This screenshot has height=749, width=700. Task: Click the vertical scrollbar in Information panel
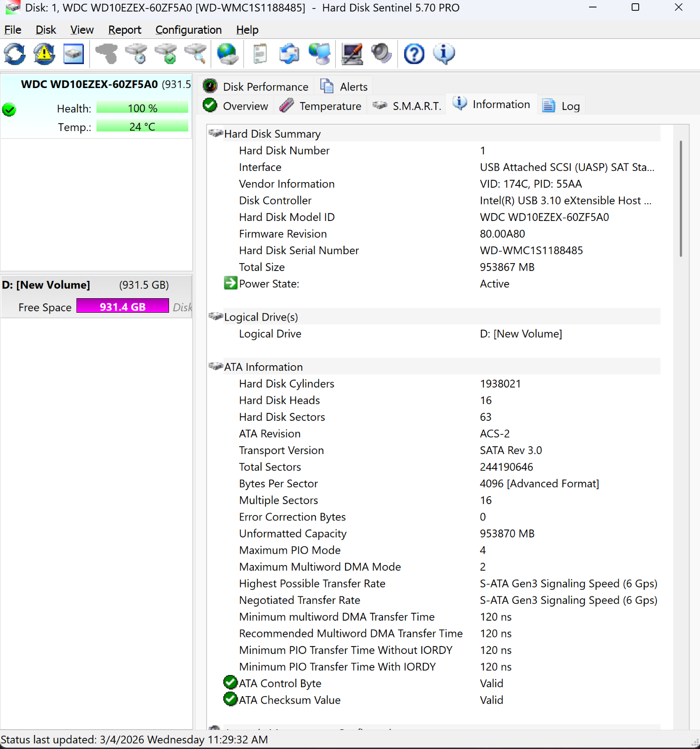tap(681, 198)
